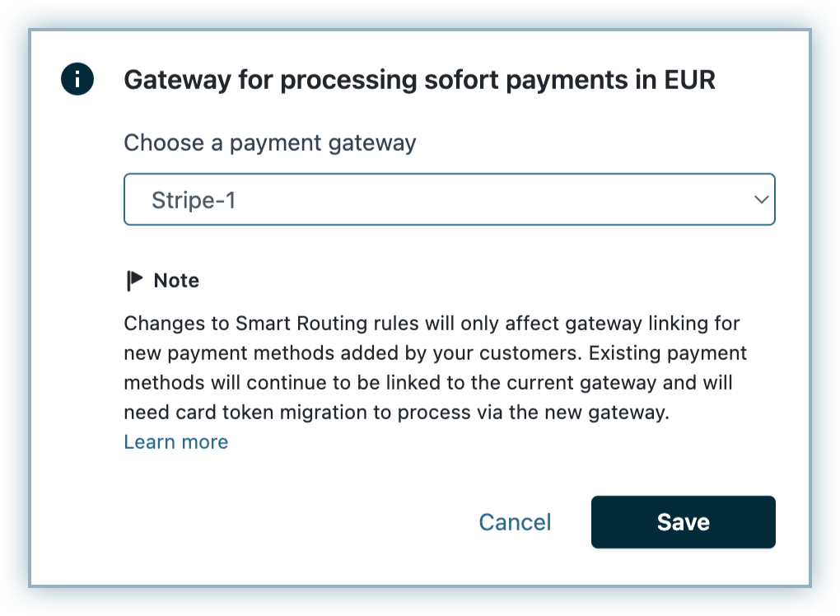Click the "Choose a payment gateway" label

click(x=269, y=143)
